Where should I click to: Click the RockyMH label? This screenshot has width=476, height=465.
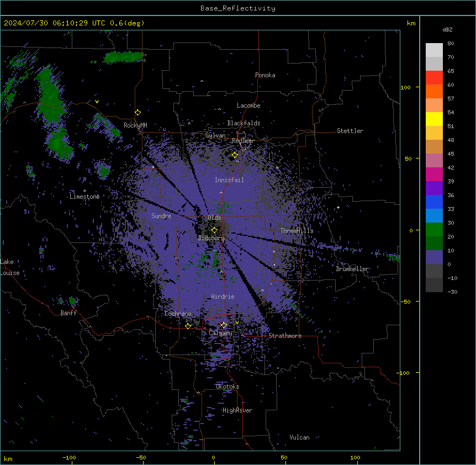pos(135,125)
